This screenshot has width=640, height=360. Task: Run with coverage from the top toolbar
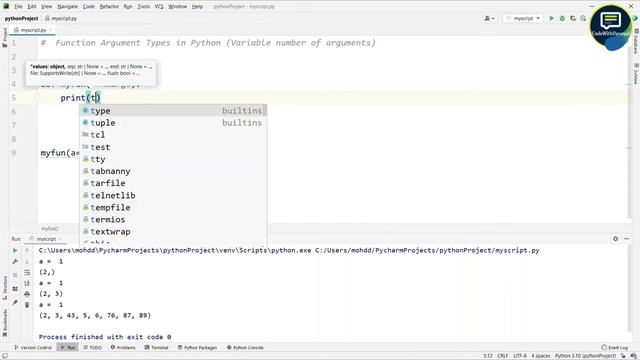(x=573, y=18)
